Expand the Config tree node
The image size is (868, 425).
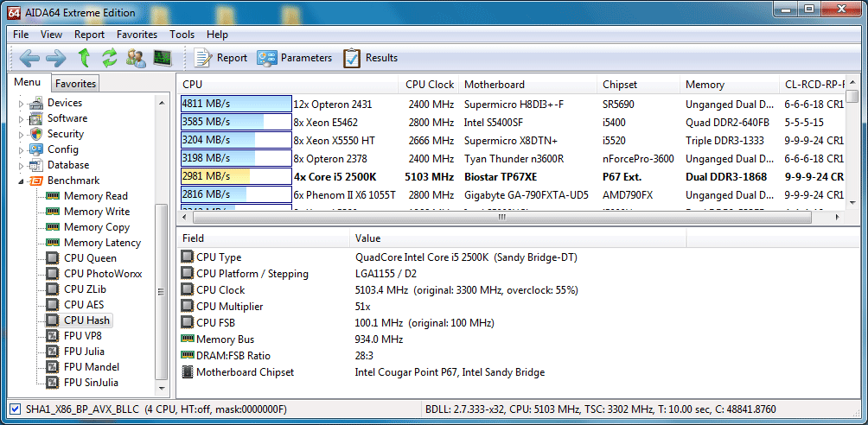[x=22, y=150]
